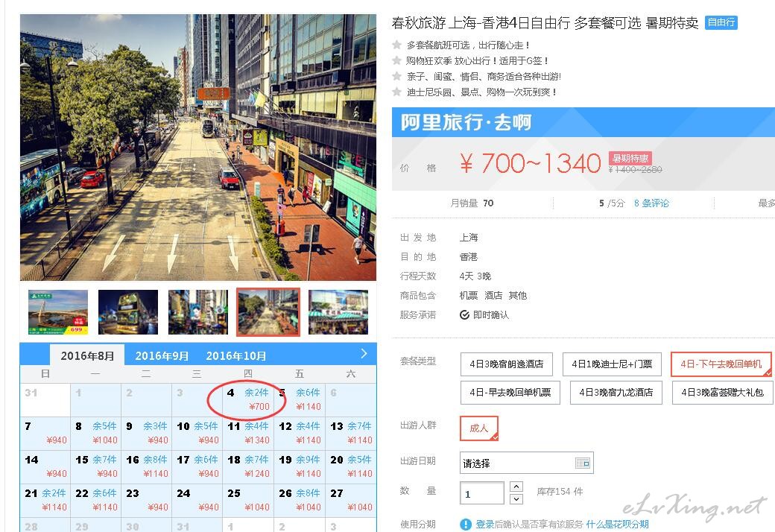Decrease quantity with the down stepper arrow
The image size is (775, 532).
click(x=516, y=498)
